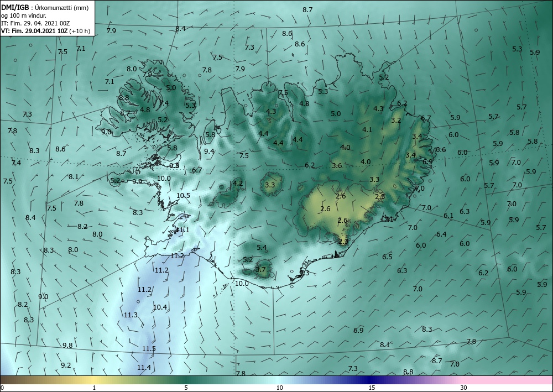Click the dark navy colorbar segment above 15
This screenshot has width=553, height=392.
tap(368, 380)
